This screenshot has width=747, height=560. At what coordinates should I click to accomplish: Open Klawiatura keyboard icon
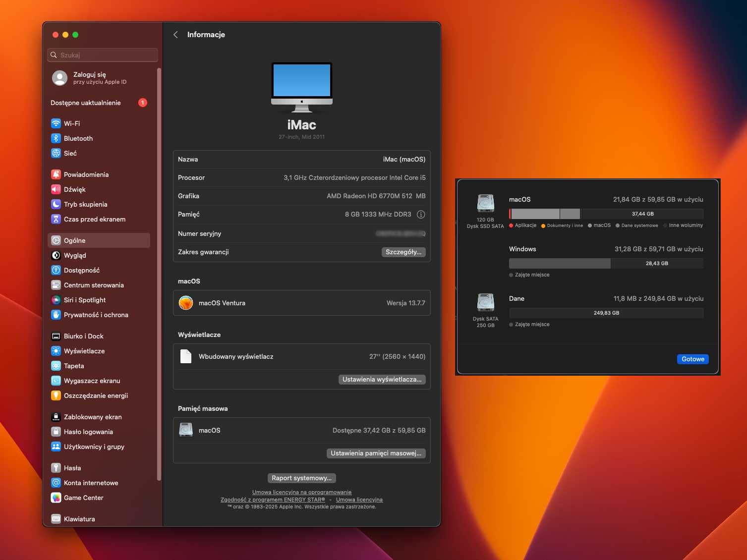click(56, 519)
